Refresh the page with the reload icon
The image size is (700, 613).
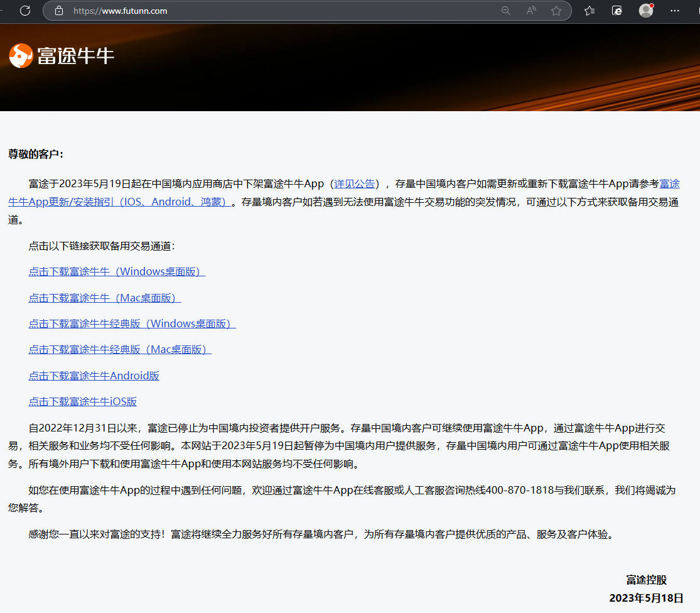(25, 11)
